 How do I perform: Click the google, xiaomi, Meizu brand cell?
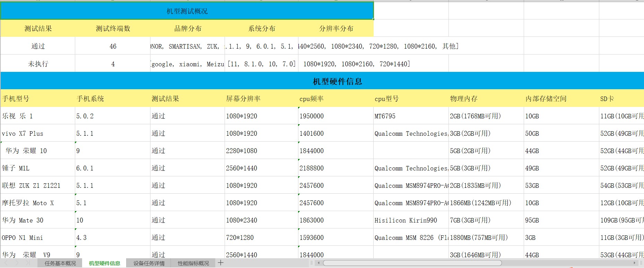click(188, 64)
